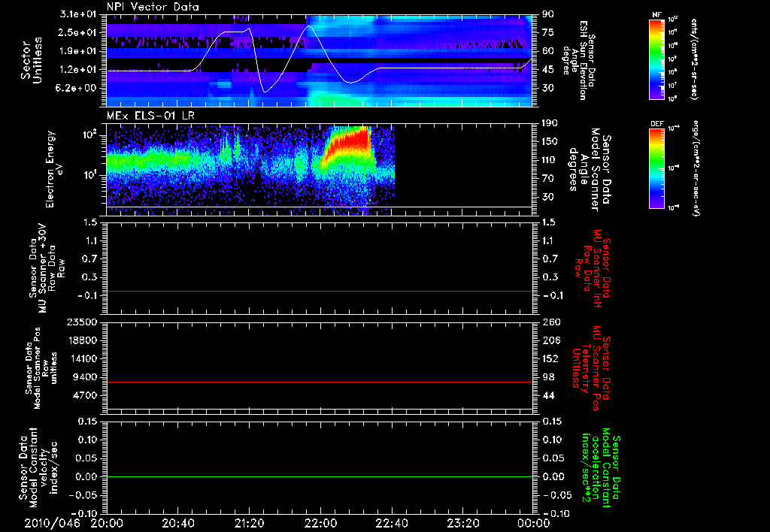Click the 18800 scanner position tick value
770x532 pixels.
tap(82, 340)
